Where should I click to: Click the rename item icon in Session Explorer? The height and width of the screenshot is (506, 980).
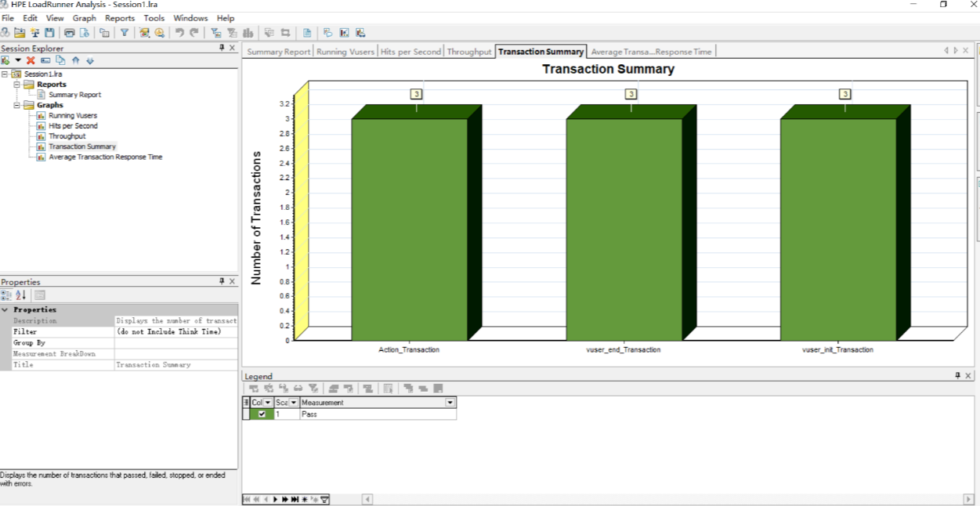point(45,60)
